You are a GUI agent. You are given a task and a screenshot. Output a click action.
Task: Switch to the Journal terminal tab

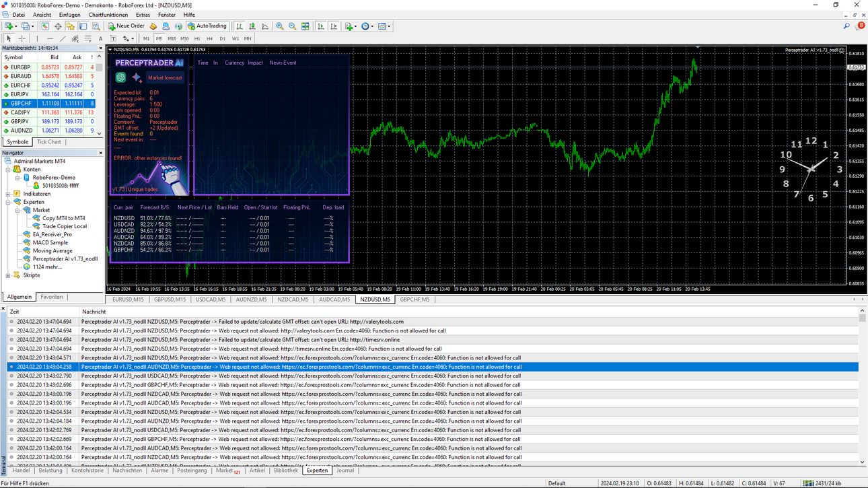click(345, 470)
